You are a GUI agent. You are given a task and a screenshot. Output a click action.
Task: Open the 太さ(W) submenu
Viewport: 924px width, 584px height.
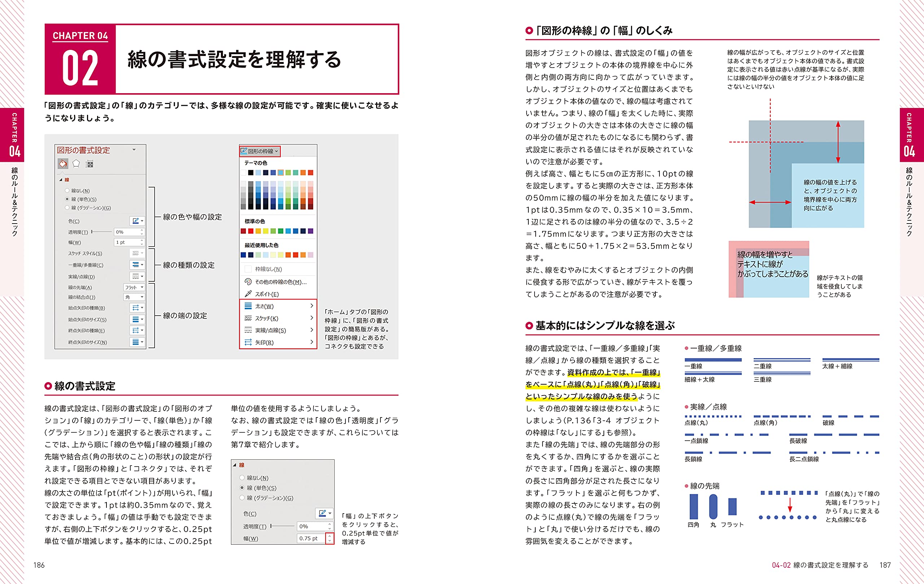[x=278, y=306]
